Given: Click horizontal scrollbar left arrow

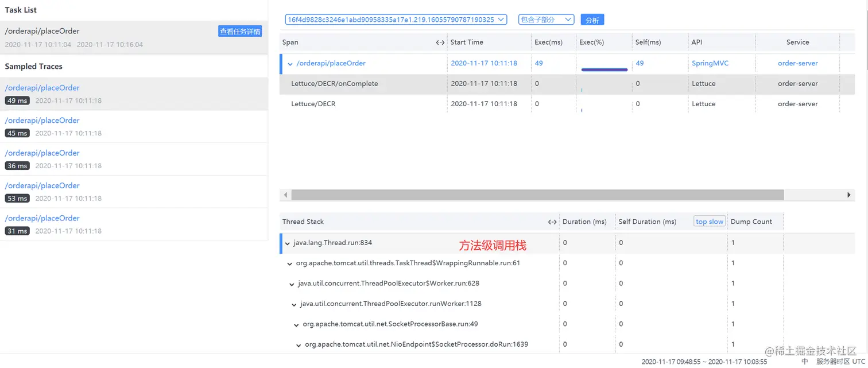Looking at the screenshot, I should 285,195.
